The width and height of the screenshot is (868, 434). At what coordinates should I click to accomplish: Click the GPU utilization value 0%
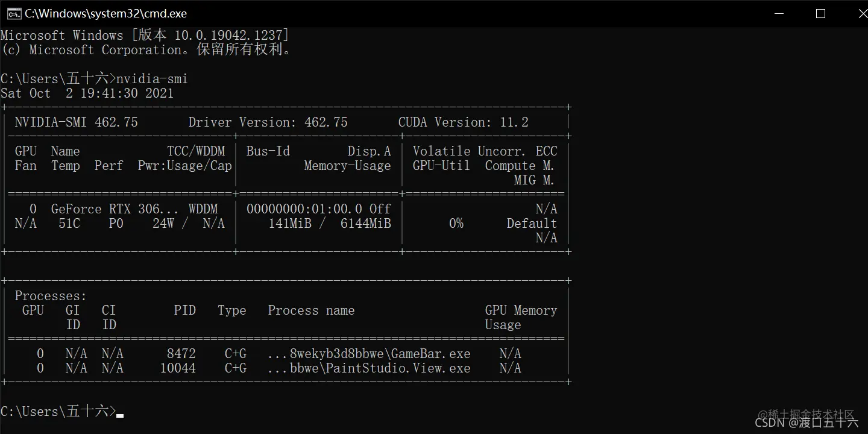456,224
